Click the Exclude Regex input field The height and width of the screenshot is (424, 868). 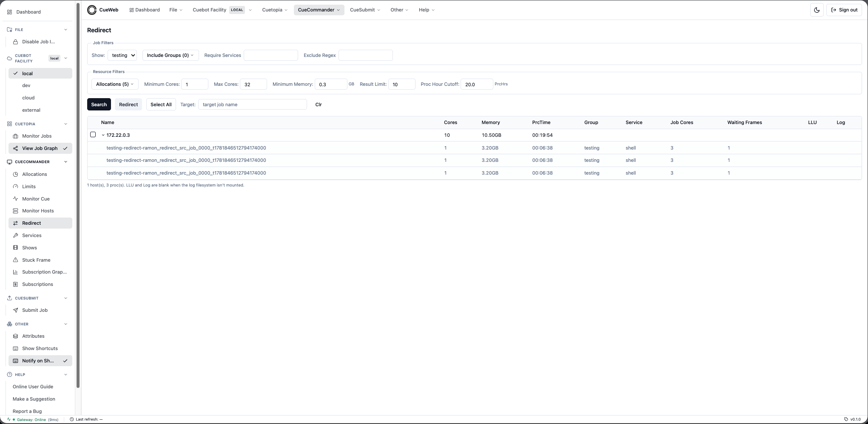[x=366, y=55]
